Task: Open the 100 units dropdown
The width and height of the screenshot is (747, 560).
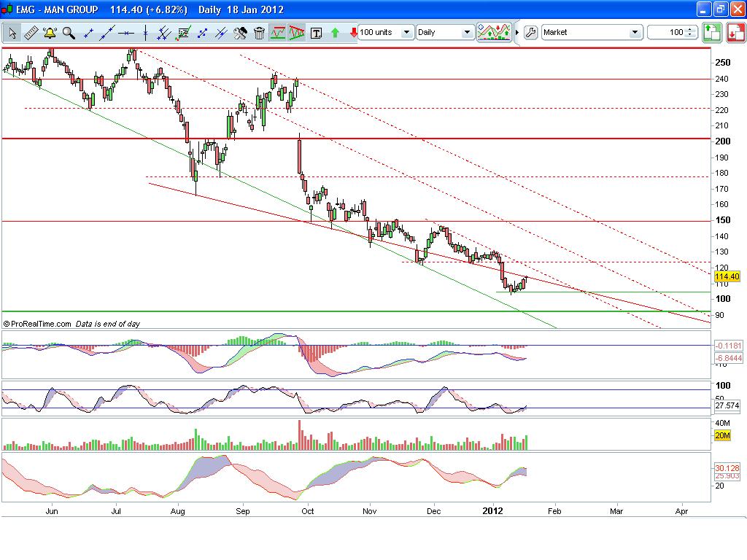Action: click(386, 32)
